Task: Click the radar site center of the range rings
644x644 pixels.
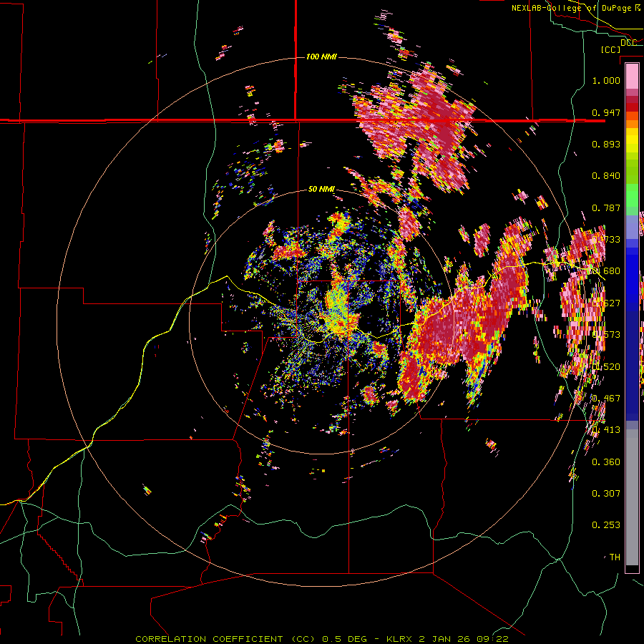Action: pyautogui.click(x=323, y=321)
